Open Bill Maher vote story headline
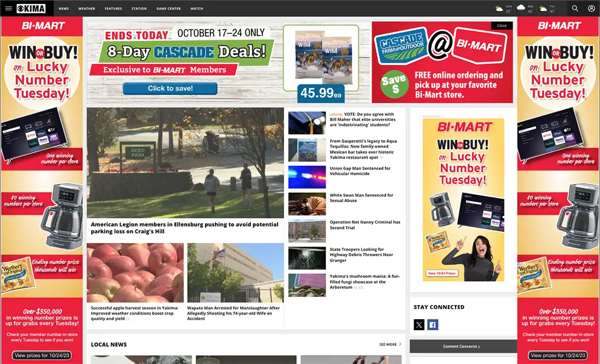This screenshot has width=600, height=364. [x=362, y=120]
